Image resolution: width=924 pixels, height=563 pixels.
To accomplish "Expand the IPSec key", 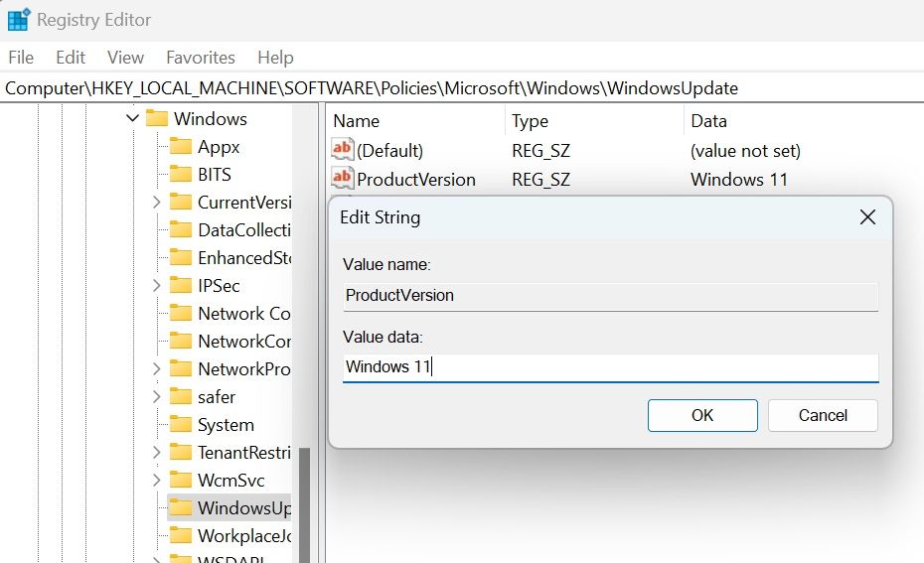I will click(x=156, y=286).
